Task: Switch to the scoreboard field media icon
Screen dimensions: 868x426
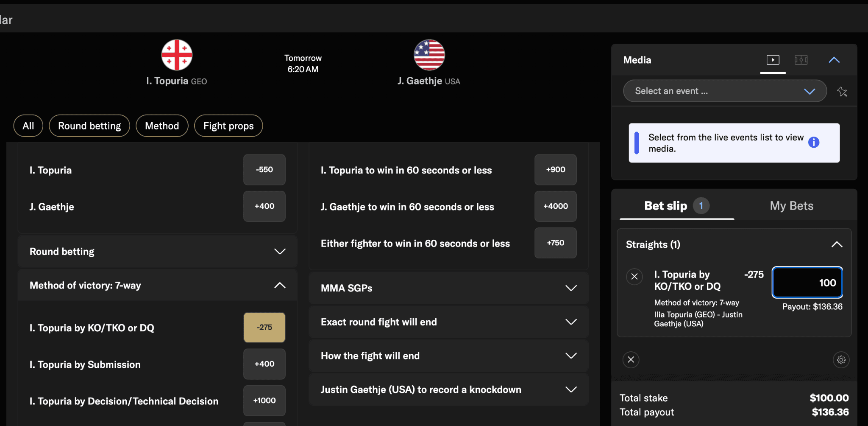Action: point(801,60)
